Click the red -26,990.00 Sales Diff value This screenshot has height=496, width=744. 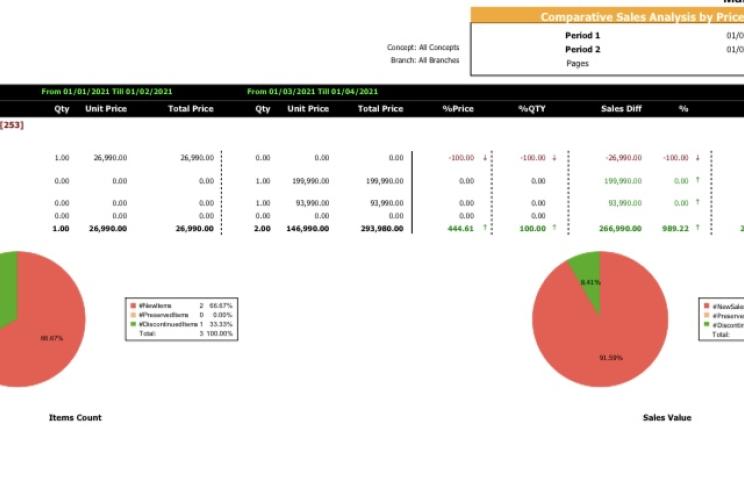point(623,158)
